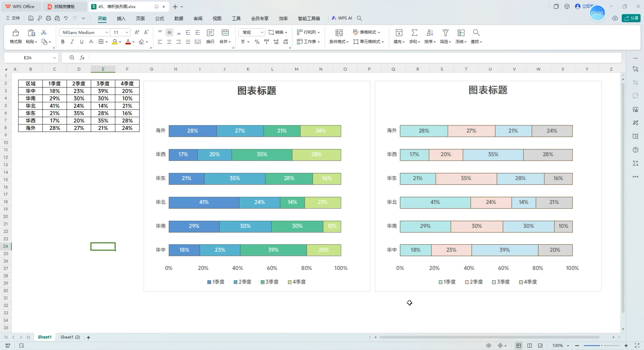644x350 pixels.
Task: Click the AutoSum (求和) sigma icon
Action: [414, 33]
